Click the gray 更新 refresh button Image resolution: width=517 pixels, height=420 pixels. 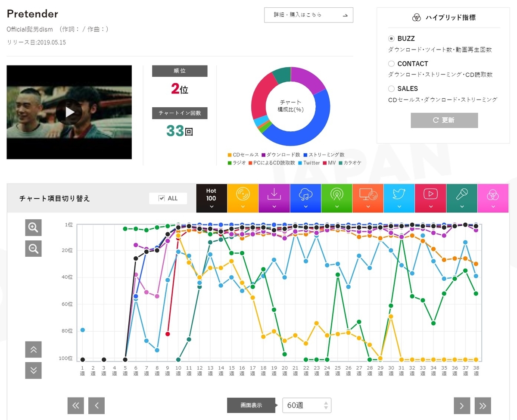444,120
